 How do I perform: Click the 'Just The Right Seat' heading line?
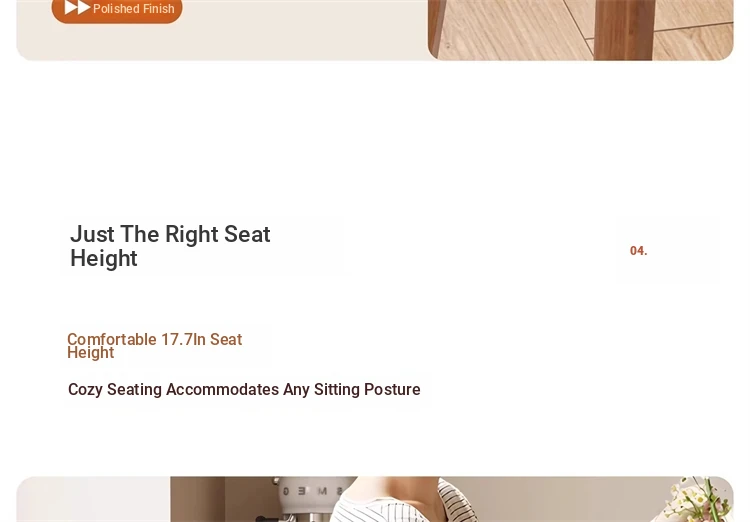point(170,234)
